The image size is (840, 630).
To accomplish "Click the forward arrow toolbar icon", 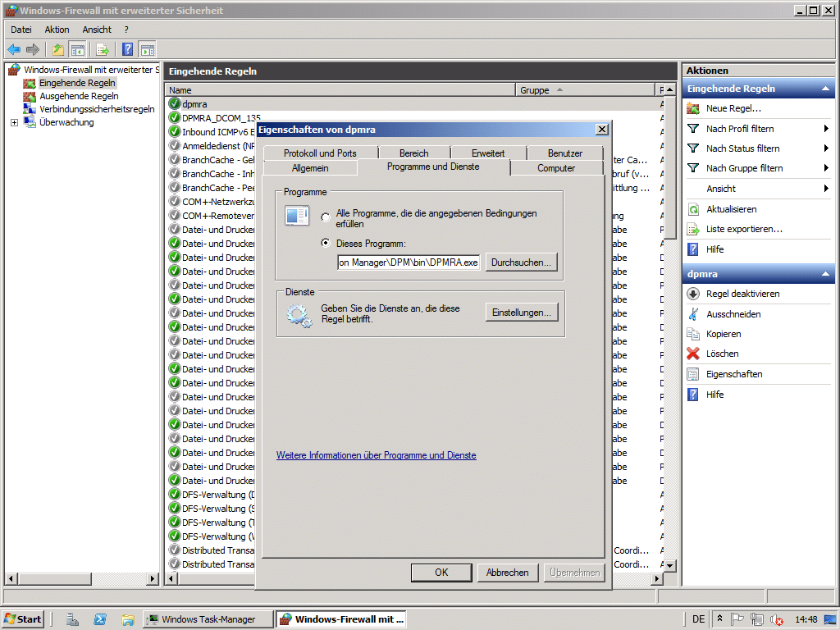I will point(33,50).
